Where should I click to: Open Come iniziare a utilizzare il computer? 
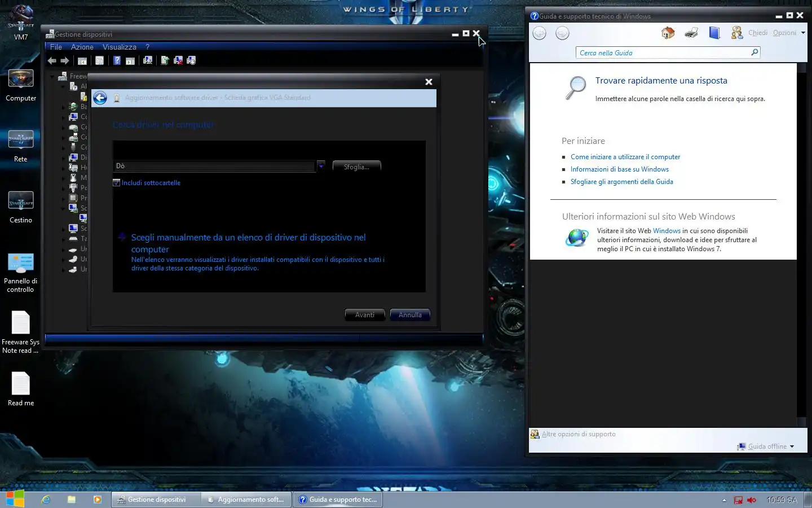[x=625, y=157]
